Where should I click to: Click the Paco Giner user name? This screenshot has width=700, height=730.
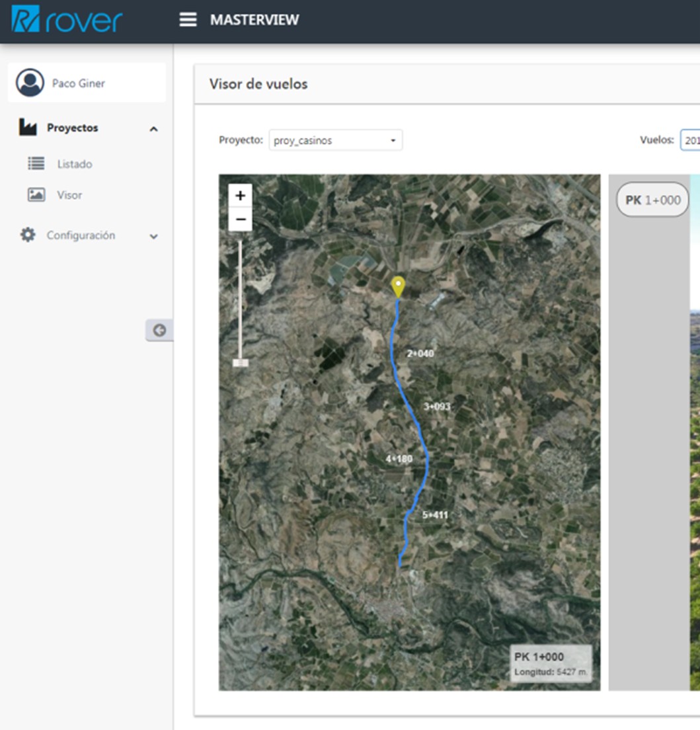pyautogui.click(x=78, y=83)
